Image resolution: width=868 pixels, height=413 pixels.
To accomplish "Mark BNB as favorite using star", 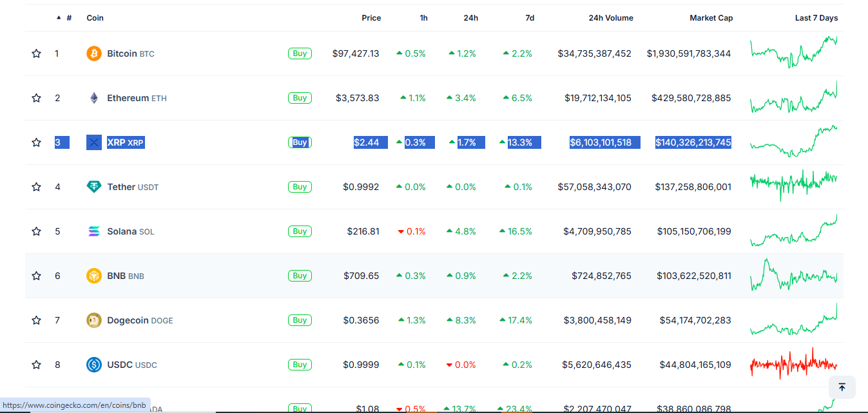I will pyautogui.click(x=36, y=276).
